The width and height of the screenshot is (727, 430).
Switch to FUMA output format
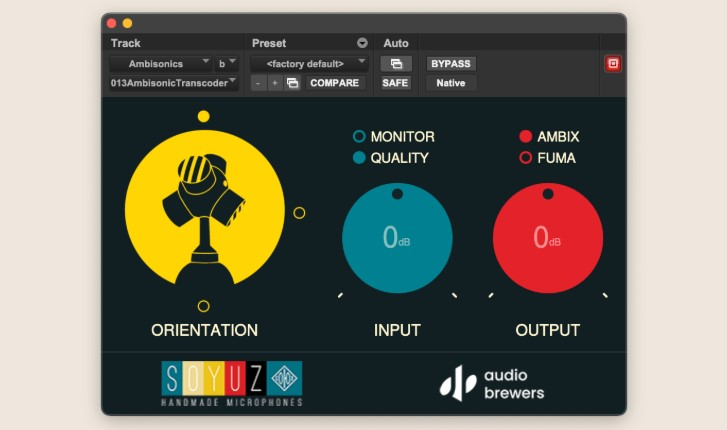pyautogui.click(x=525, y=158)
